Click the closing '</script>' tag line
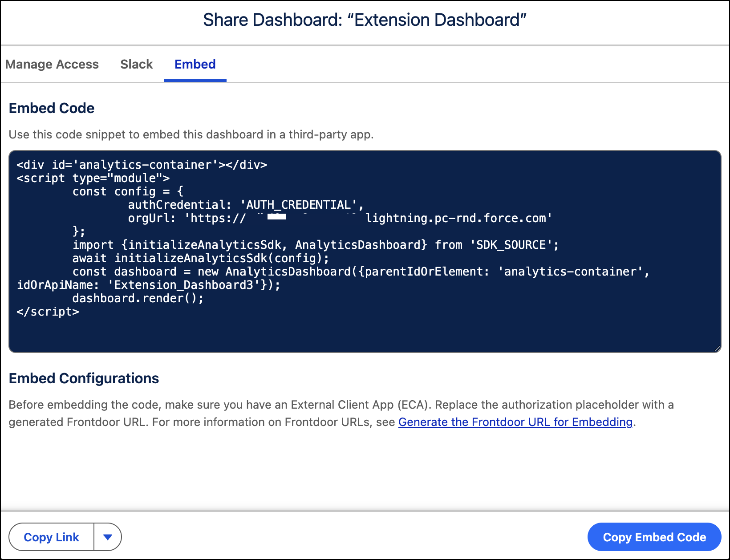Viewport: 730px width, 560px height. click(48, 312)
